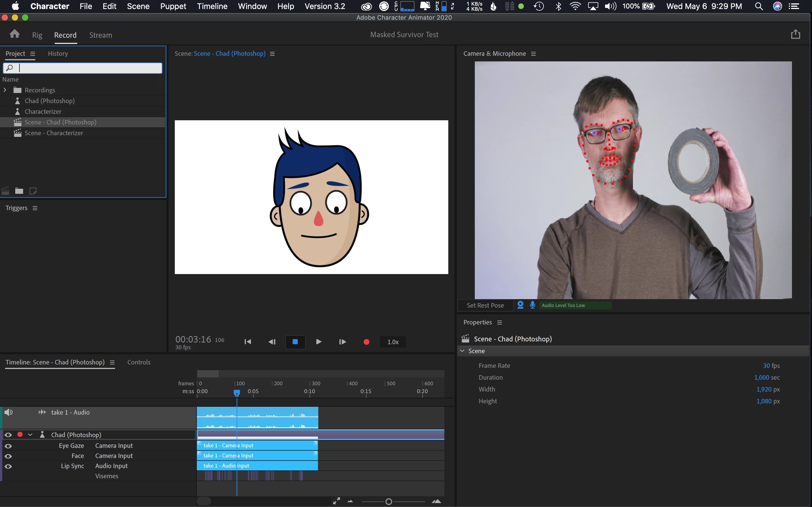The image size is (812, 507).
Task: Click the red Record button in transport
Action: (x=367, y=342)
